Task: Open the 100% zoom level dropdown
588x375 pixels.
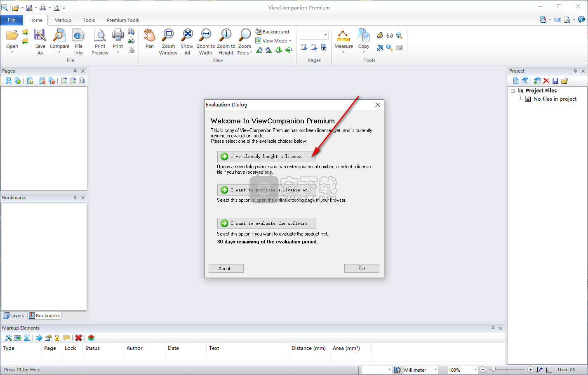Action: (x=475, y=370)
